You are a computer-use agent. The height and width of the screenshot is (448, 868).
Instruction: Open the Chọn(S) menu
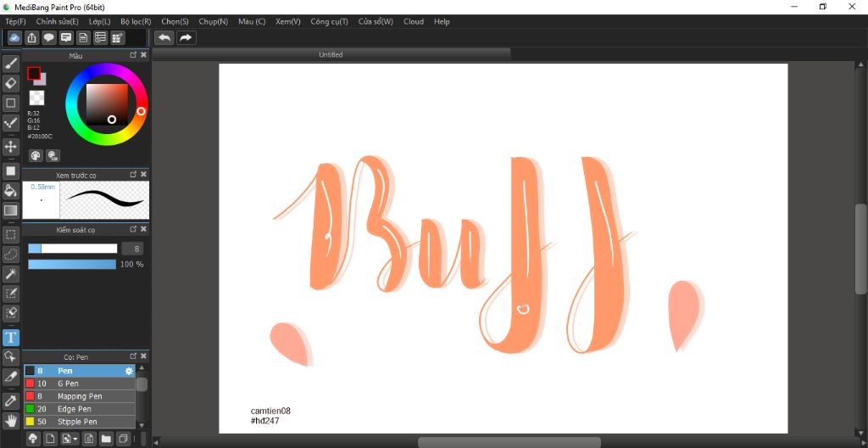tap(175, 21)
